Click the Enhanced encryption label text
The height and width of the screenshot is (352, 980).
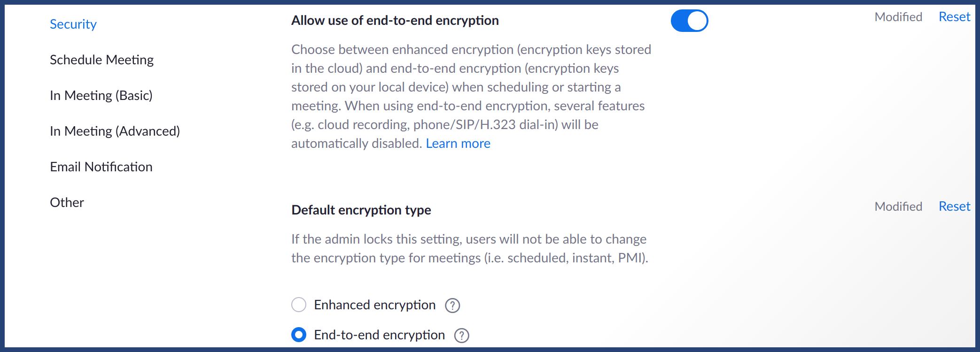(x=375, y=305)
